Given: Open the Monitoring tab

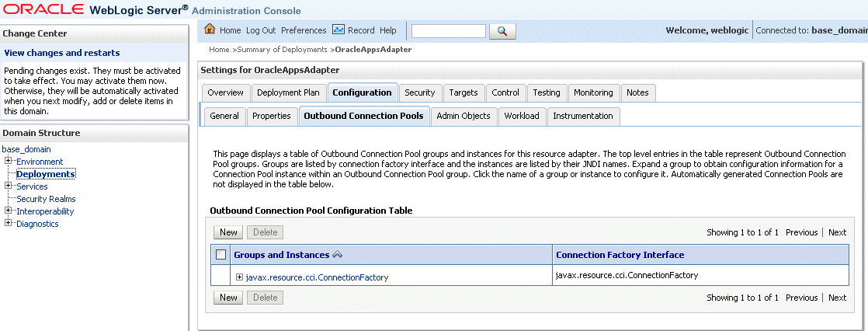Looking at the screenshot, I should [x=593, y=92].
